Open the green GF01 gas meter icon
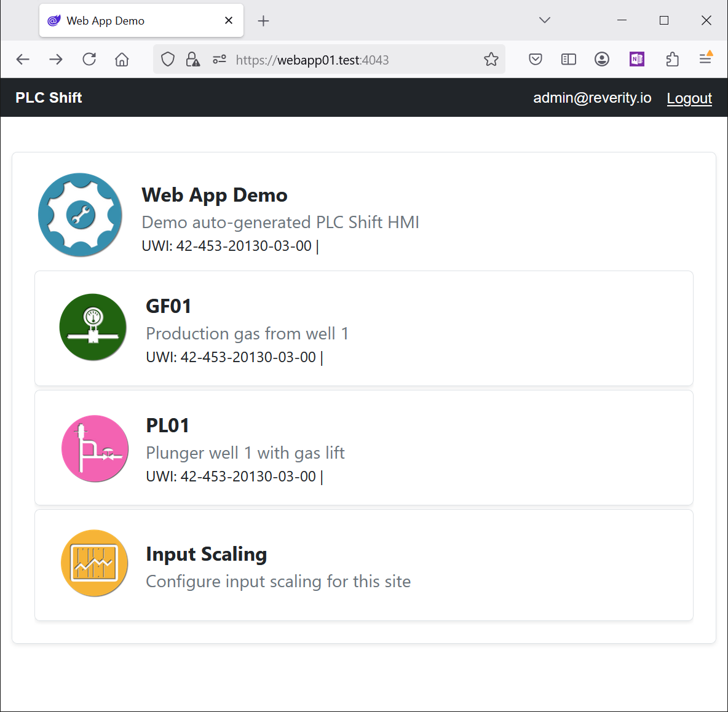The width and height of the screenshot is (728, 712). tap(93, 327)
